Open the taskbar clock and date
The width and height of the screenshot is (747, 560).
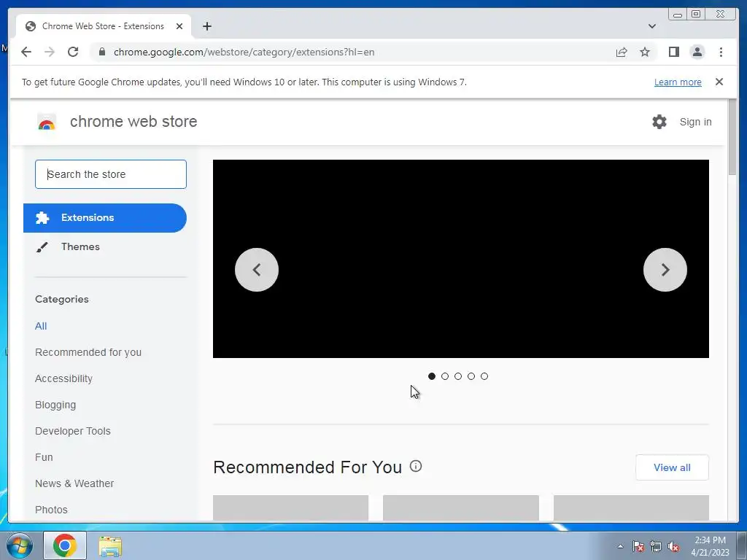tap(710, 546)
